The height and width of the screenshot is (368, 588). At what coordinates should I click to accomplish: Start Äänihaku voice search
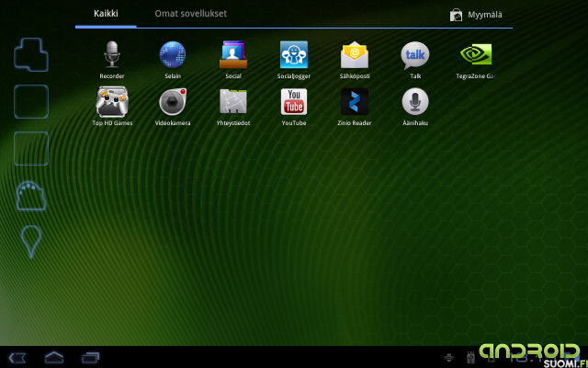(415, 107)
